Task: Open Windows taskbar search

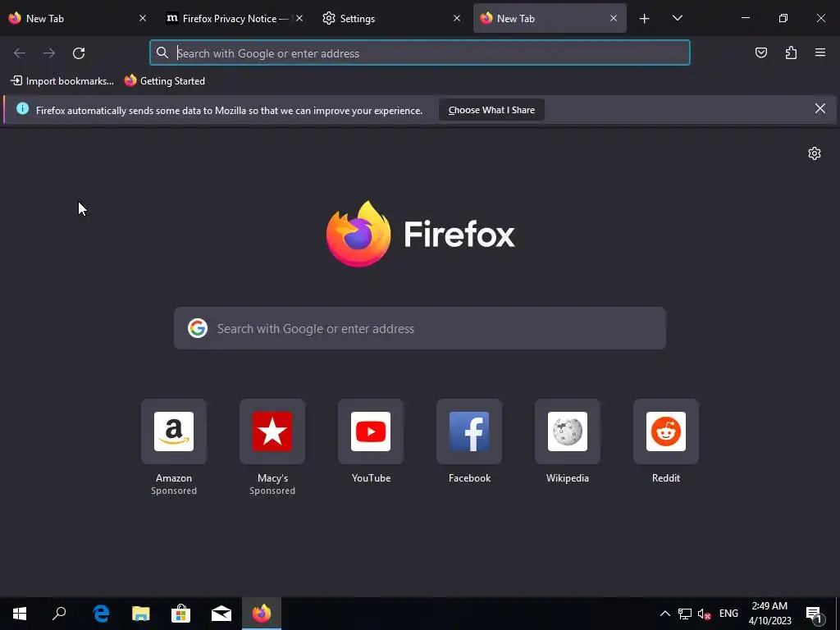Action: point(59,614)
